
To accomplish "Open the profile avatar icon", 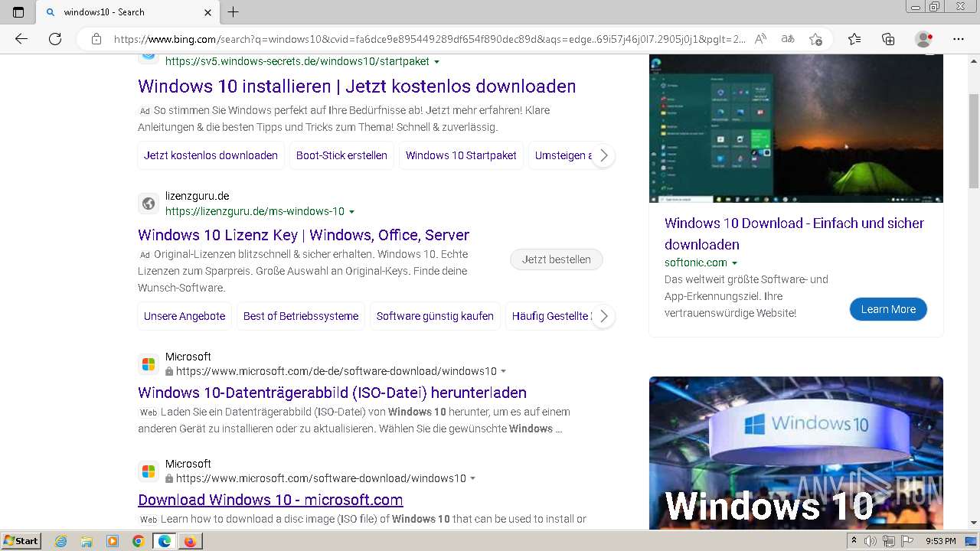I will [x=924, y=39].
